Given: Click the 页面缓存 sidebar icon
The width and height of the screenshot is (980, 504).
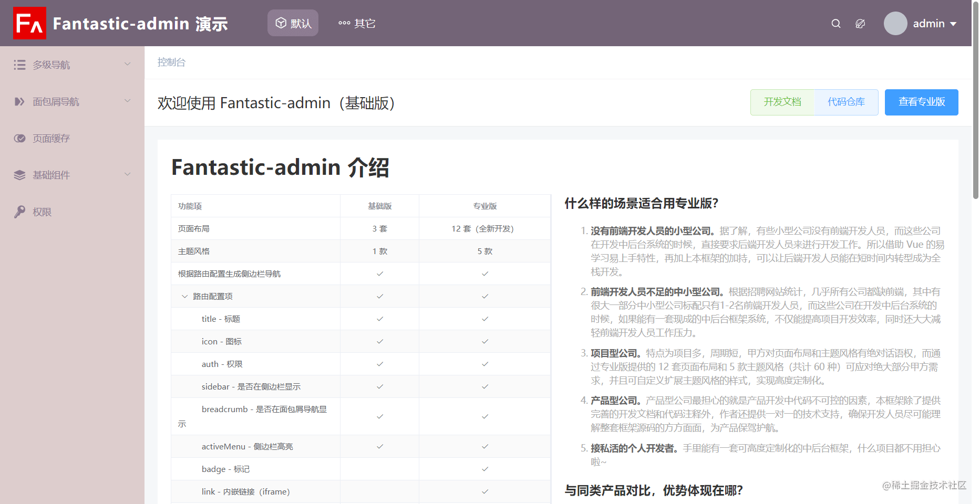Looking at the screenshot, I should click(x=19, y=138).
